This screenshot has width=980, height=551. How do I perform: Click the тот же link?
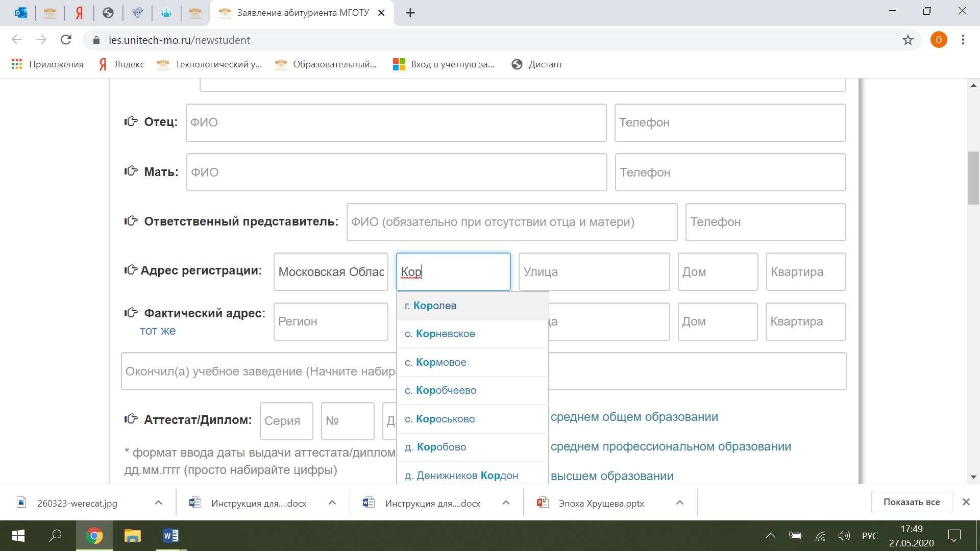tap(158, 331)
